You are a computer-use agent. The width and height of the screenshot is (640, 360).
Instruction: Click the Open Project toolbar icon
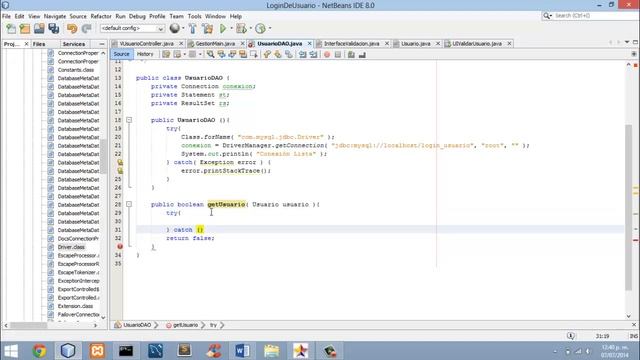click(39, 29)
